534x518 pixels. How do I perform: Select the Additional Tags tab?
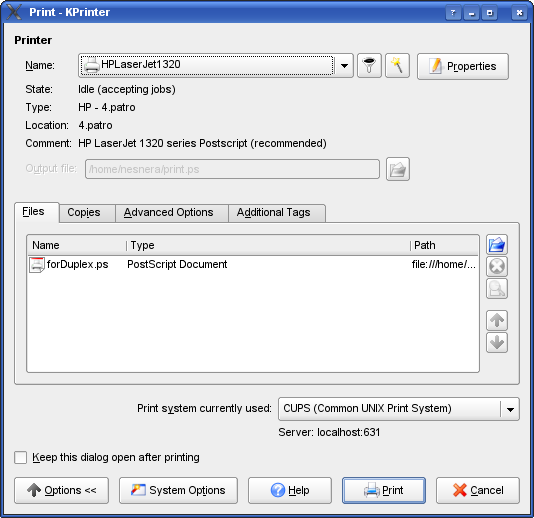(x=273, y=213)
